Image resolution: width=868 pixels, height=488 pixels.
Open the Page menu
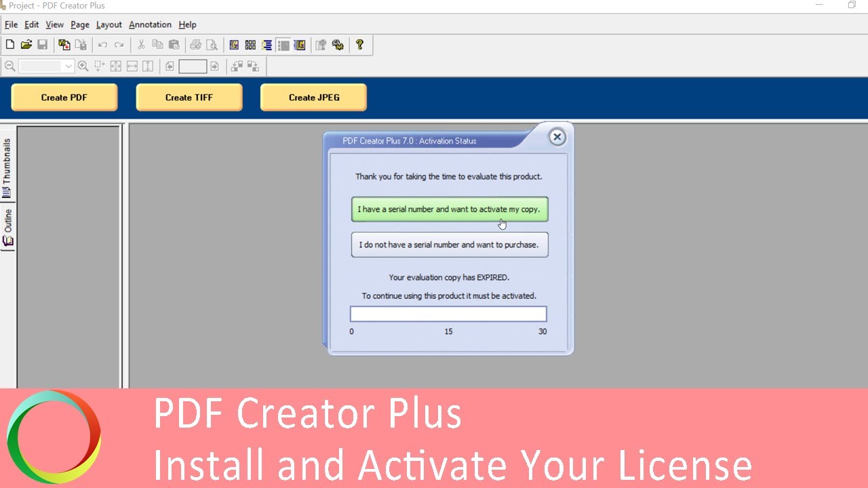pos(80,24)
